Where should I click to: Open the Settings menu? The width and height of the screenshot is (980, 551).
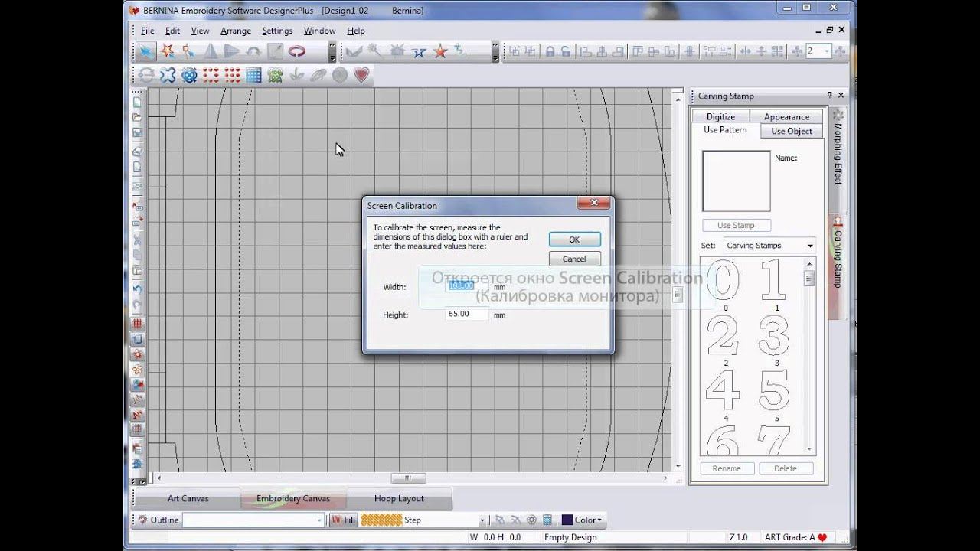(276, 31)
